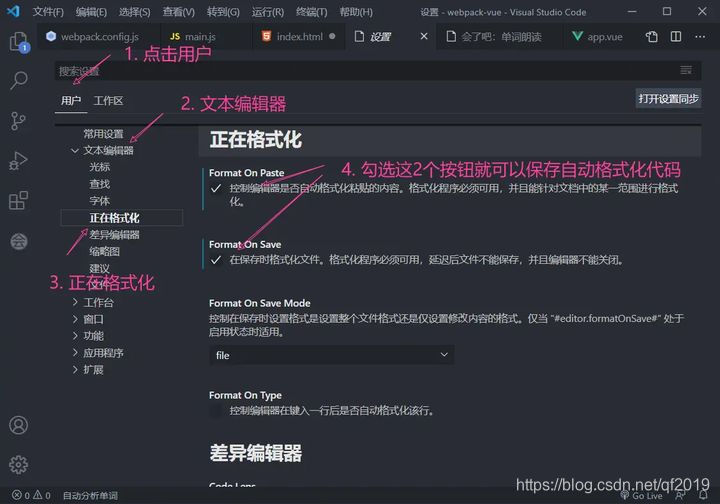Enable the Format On Type checkbox
720x504 pixels.
click(216, 410)
